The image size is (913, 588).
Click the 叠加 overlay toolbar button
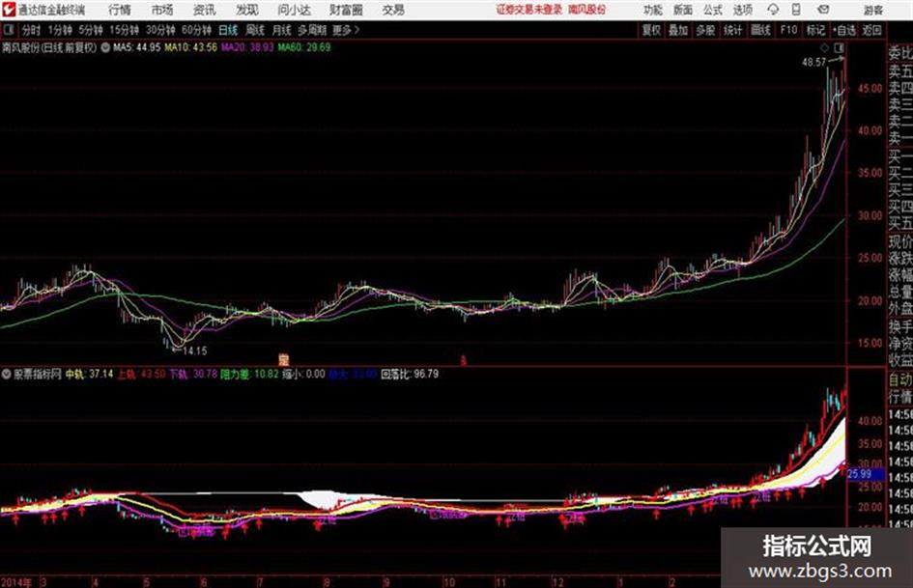click(x=678, y=30)
